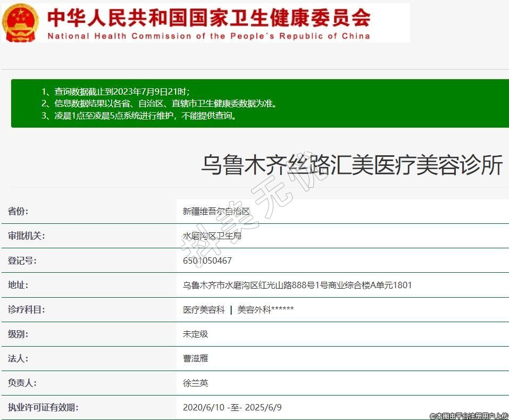
Task: Click the first notice about query data cutoff
Action: pos(115,91)
